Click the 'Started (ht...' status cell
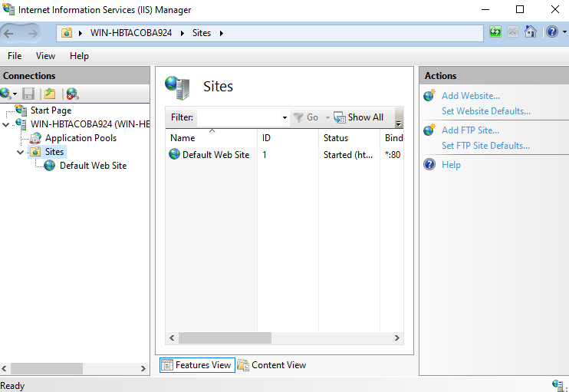 [x=347, y=155]
